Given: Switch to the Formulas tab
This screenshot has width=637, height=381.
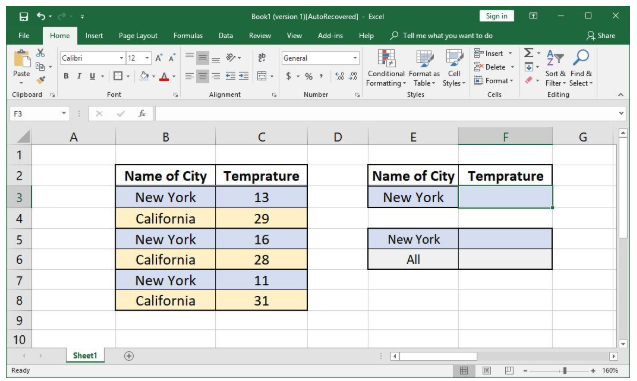Looking at the screenshot, I should [188, 36].
